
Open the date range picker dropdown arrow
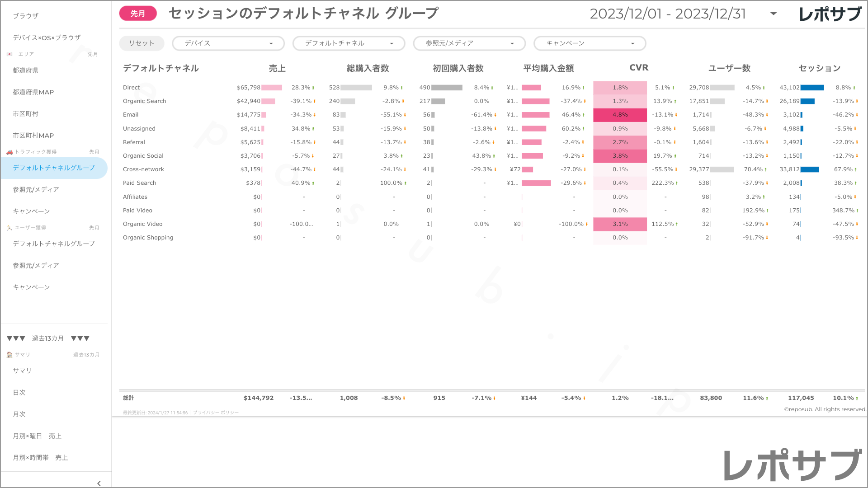(774, 14)
